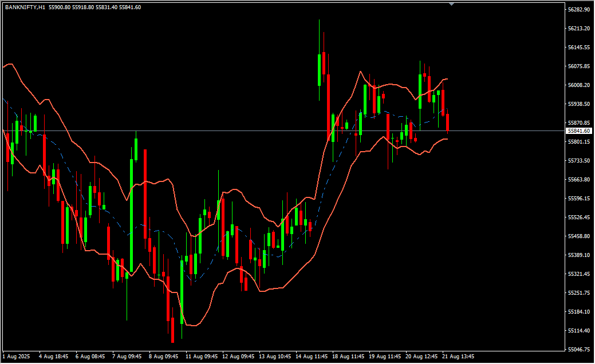Click the chart shift triangle marker at top
This screenshot has height=364, width=595.
click(x=452, y=4)
